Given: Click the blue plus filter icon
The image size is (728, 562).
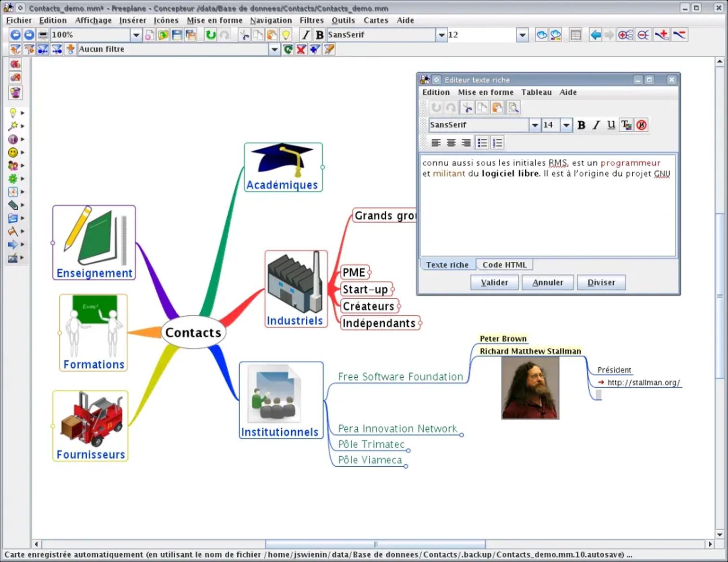Looking at the screenshot, I should 315,49.
